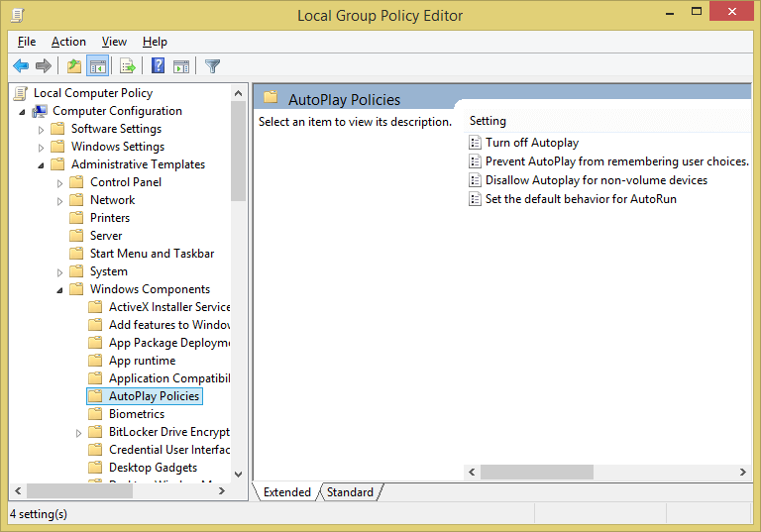Viewport: 761px width, 532px height.
Task: Click tree pane scroll up arrow
Action: coord(238,93)
